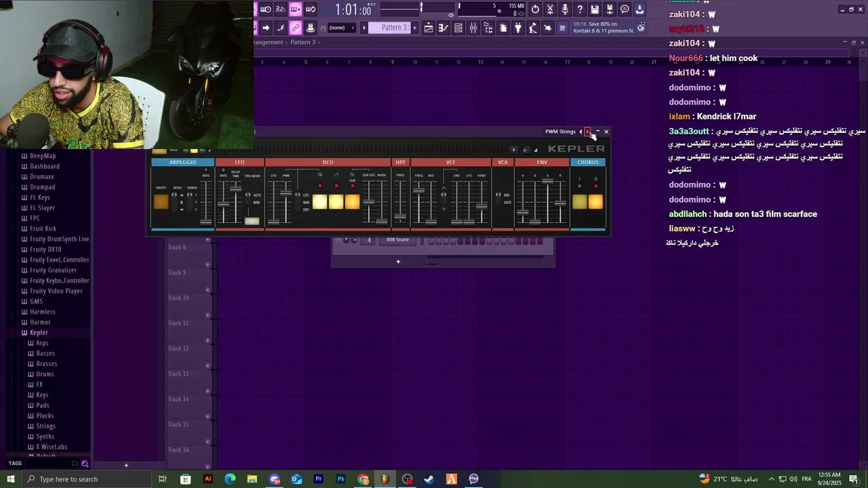Viewport: 868px width, 488px height.
Task: Toggle the overdub blend recording icon
Action: pos(296,9)
